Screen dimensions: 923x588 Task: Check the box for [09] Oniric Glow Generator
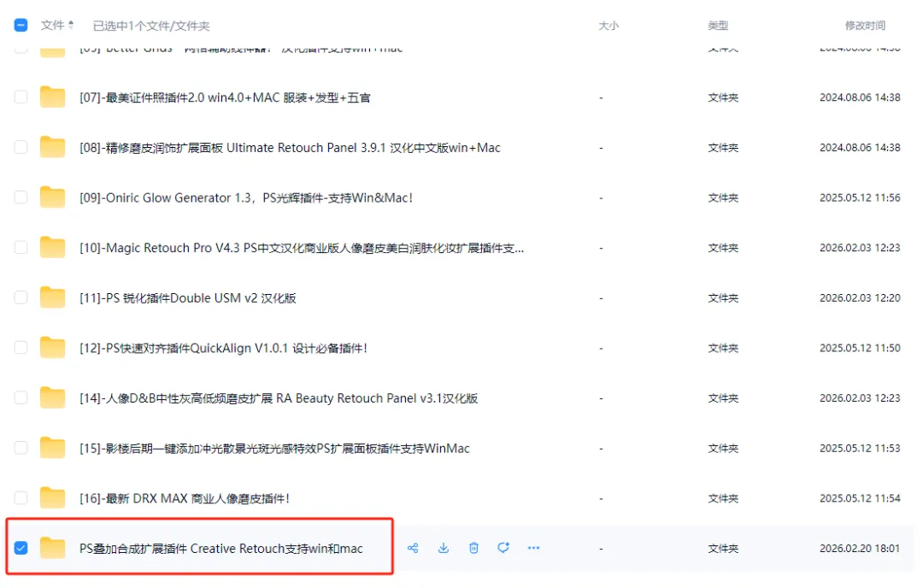click(21, 197)
